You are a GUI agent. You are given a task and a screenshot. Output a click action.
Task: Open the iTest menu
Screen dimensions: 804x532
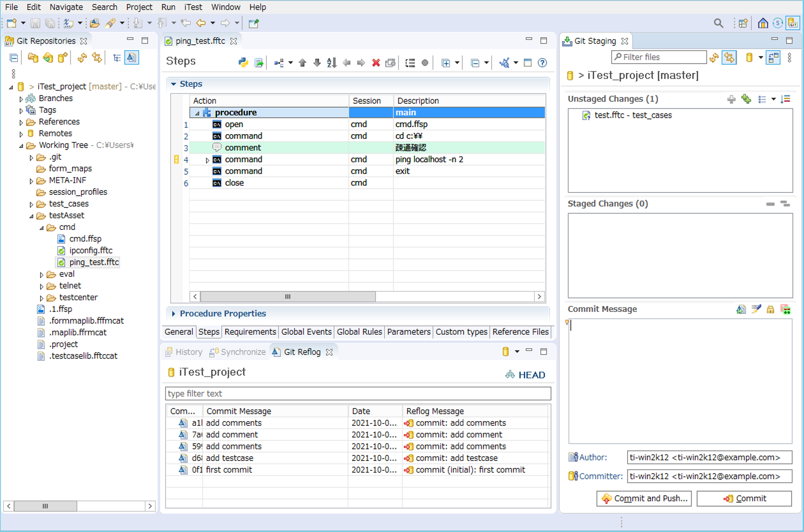pyautogui.click(x=193, y=7)
